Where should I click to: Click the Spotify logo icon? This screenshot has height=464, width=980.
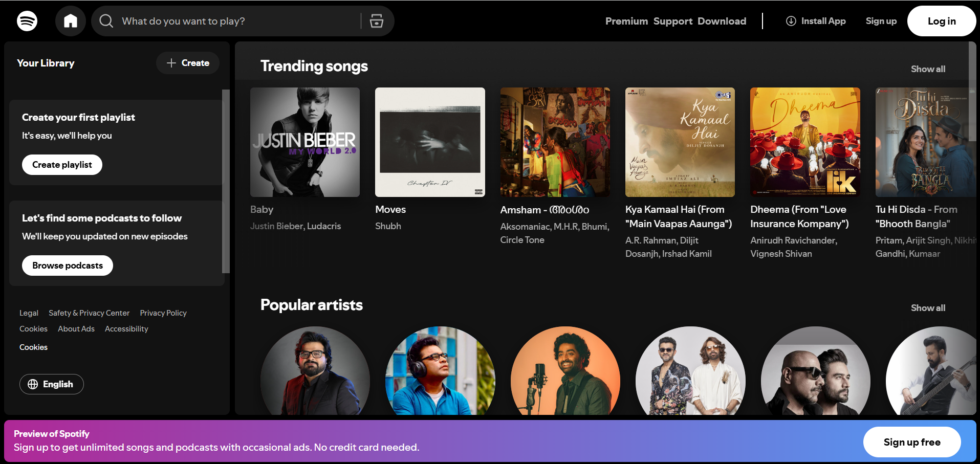click(27, 21)
